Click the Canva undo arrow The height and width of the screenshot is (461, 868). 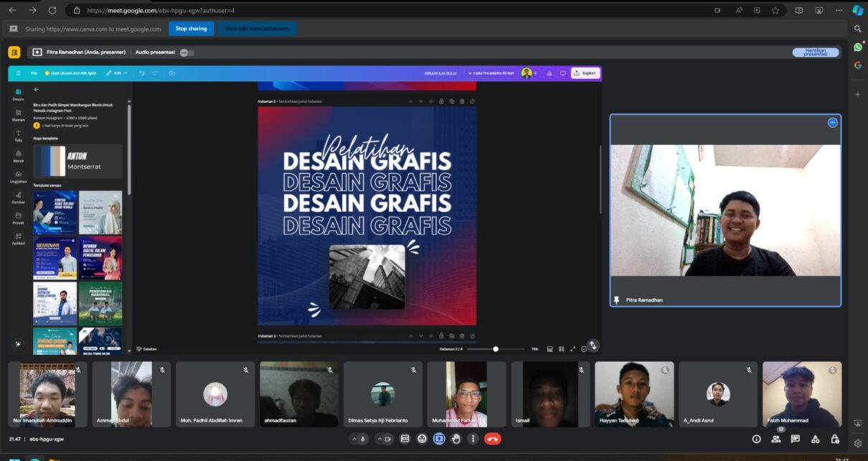(142, 73)
